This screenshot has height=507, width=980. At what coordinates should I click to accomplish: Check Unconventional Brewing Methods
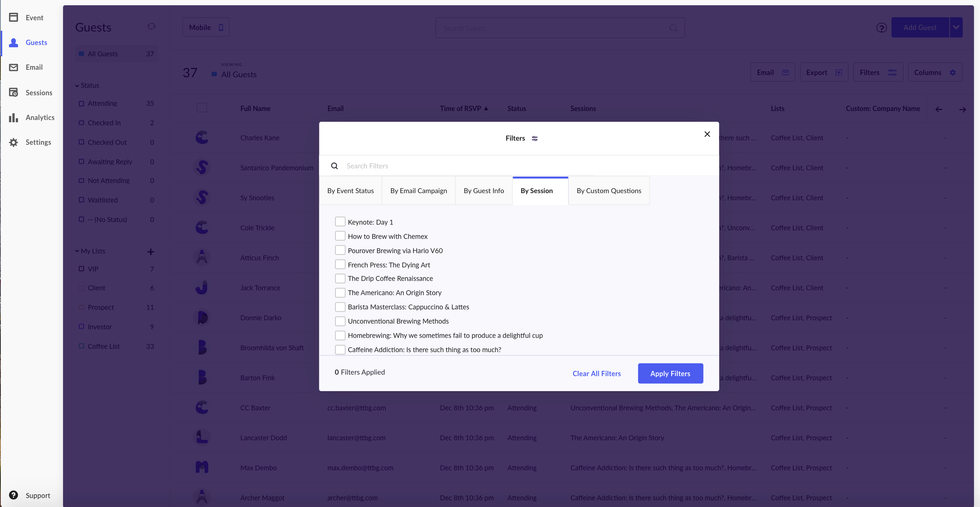[340, 321]
